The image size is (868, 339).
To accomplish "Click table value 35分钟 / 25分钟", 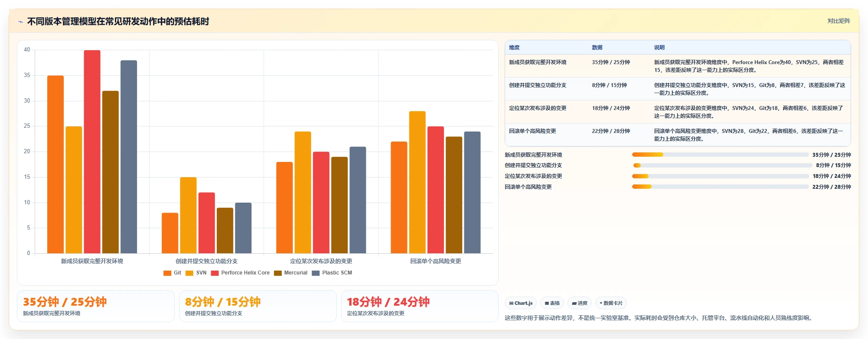I will 611,62.
